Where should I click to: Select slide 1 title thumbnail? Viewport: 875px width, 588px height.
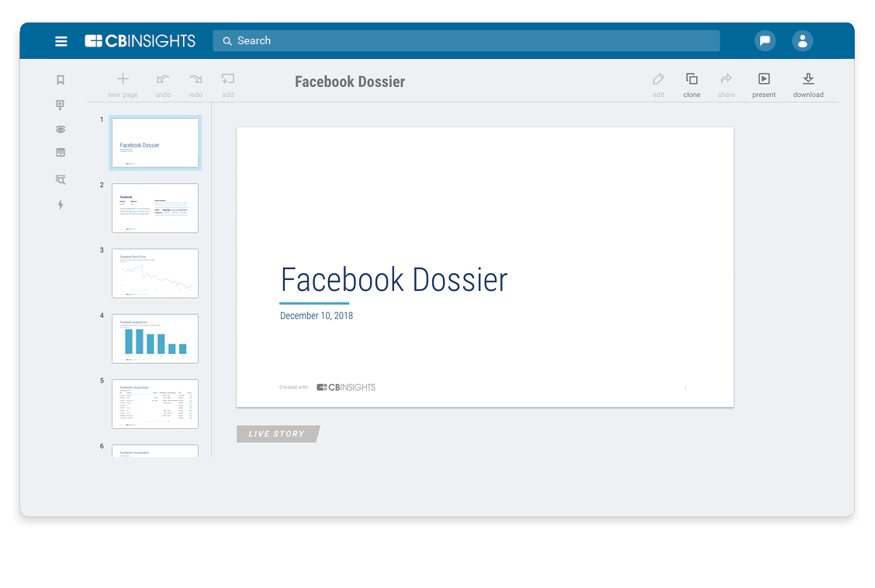pos(155,143)
